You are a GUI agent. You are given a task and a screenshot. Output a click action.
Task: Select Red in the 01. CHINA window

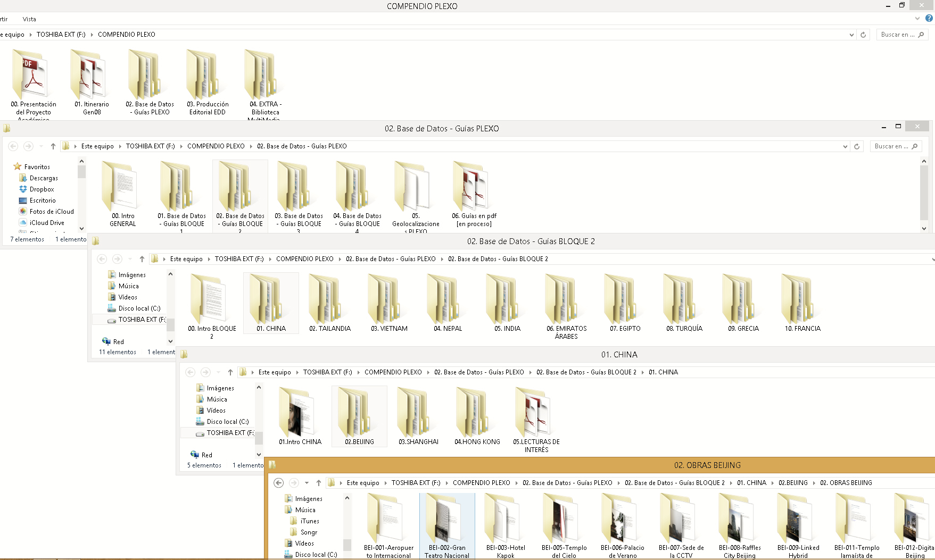[207, 455]
